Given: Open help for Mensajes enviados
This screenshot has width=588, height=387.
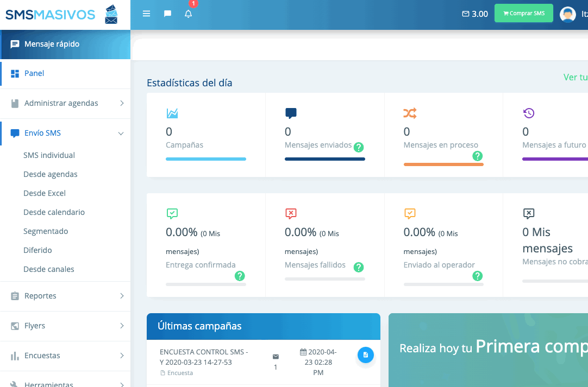Looking at the screenshot, I should click(x=359, y=147).
